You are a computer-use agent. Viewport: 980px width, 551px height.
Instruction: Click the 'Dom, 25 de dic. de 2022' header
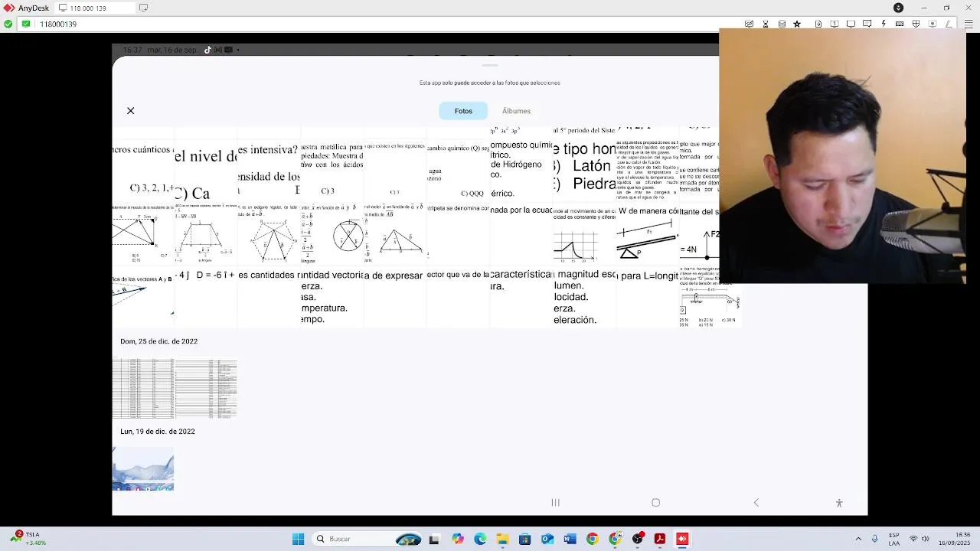(x=158, y=341)
